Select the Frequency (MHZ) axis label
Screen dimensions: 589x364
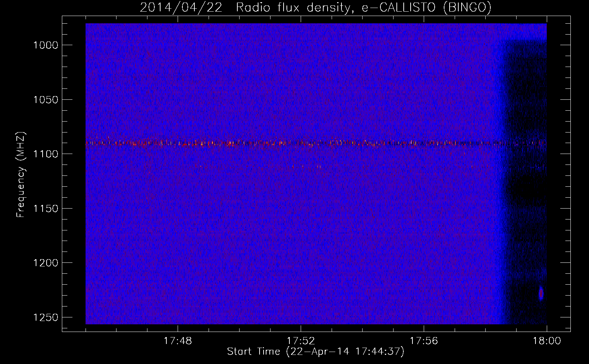(x=21, y=175)
